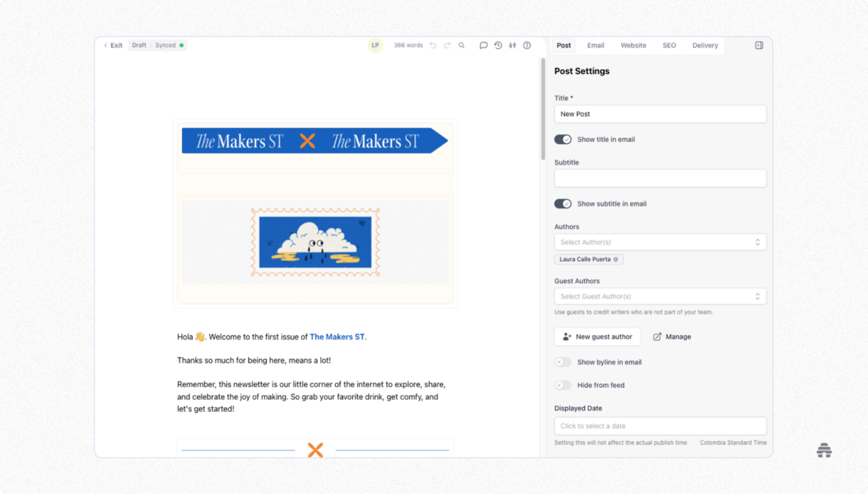Open the editor preferences sliders icon
The image size is (868, 494).
click(x=512, y=45)
